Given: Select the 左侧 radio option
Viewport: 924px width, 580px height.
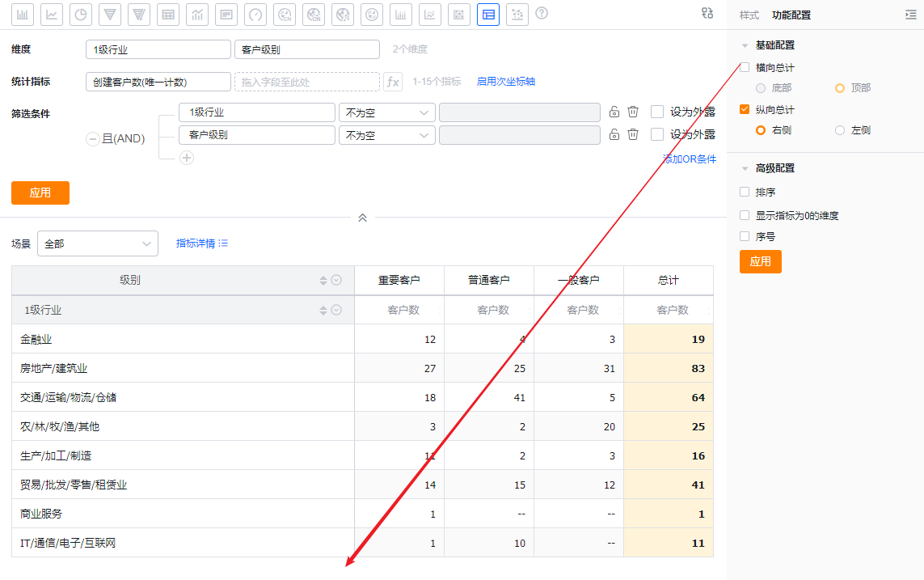Looking at the screenshot, I should 840,130.
